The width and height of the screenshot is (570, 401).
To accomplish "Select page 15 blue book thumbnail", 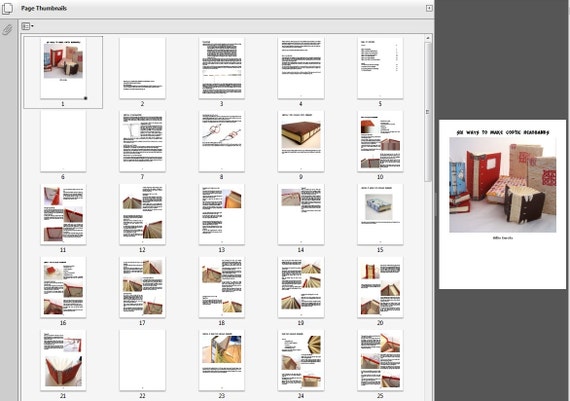I will [380, 214].
